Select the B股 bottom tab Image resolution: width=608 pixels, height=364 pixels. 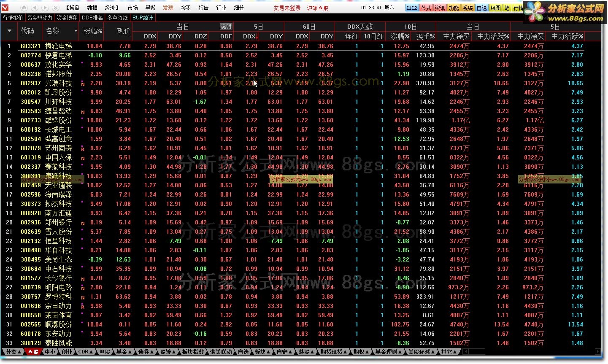click(105, 352)
